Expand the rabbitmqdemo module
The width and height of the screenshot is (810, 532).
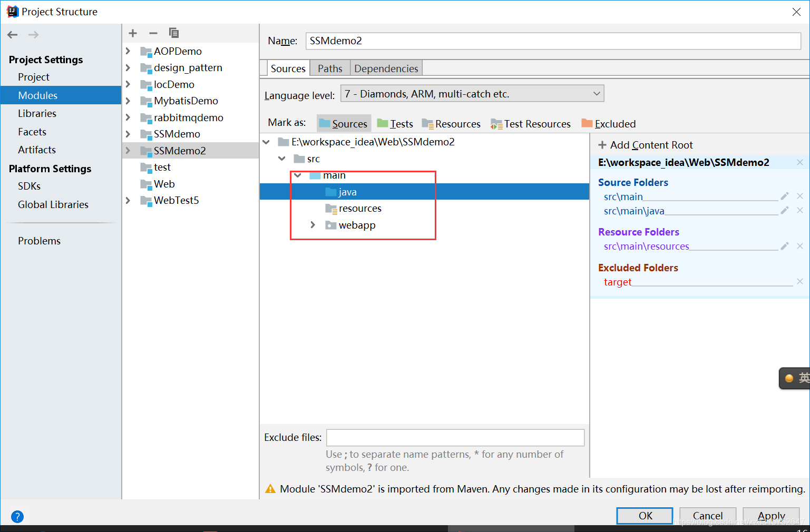(128, 117)
